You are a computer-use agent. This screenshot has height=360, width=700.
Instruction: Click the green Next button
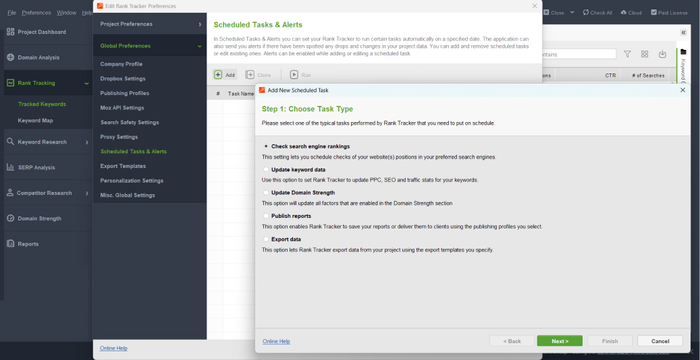[x=559, y=341]
